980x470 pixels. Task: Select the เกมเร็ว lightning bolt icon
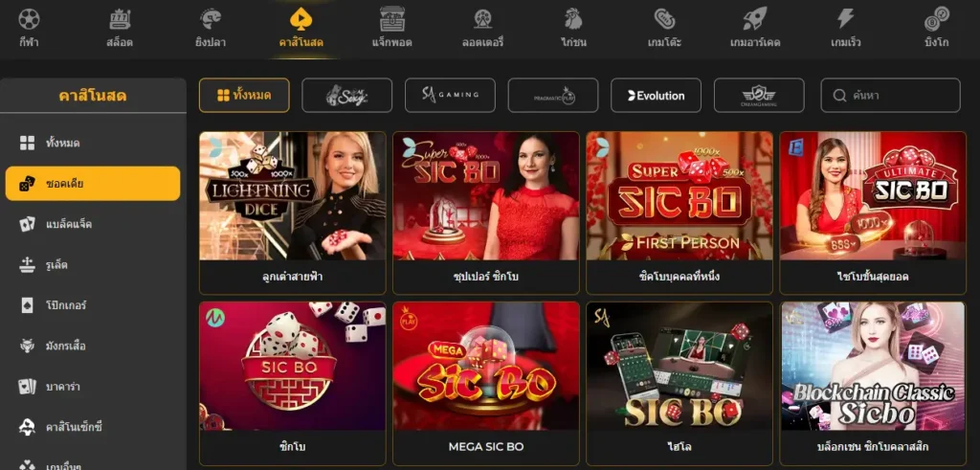coord(846,19)
